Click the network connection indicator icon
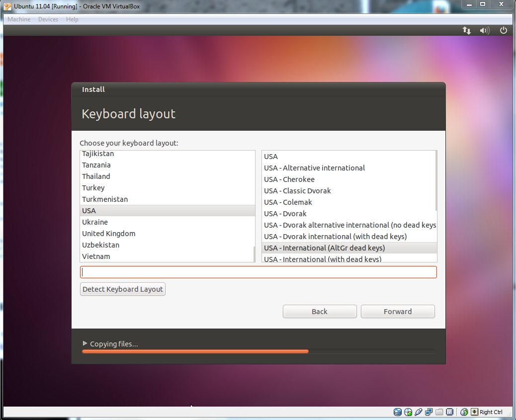The width and height of the screenshot is (516, 420). (x=466, y=30)
